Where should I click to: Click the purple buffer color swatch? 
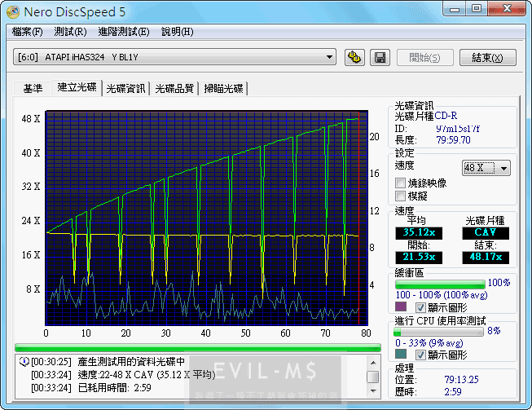[401, 306]
